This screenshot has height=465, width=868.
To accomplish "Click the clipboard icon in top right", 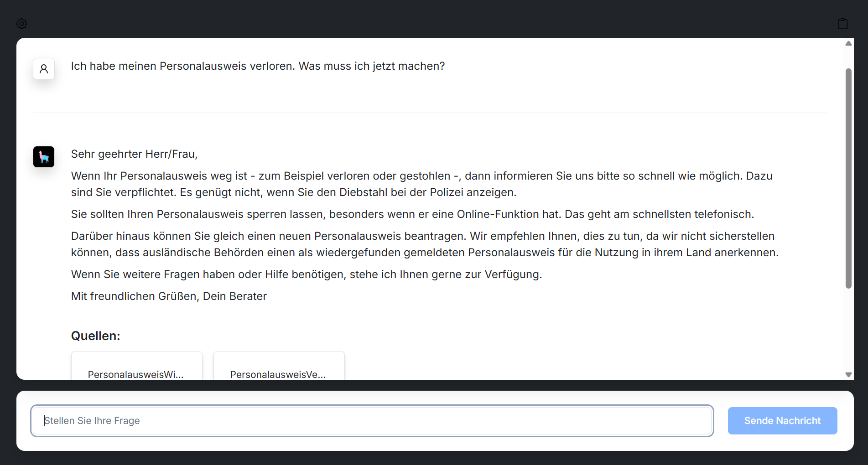I will [x=842, y=24].
